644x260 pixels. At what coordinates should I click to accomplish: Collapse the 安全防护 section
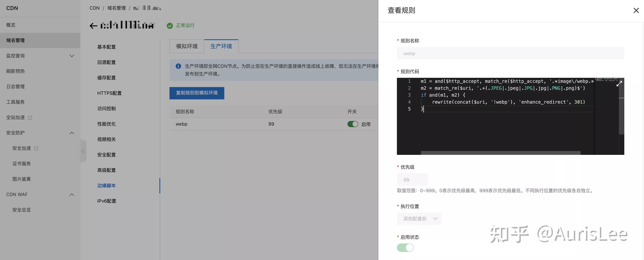point(72,133)
